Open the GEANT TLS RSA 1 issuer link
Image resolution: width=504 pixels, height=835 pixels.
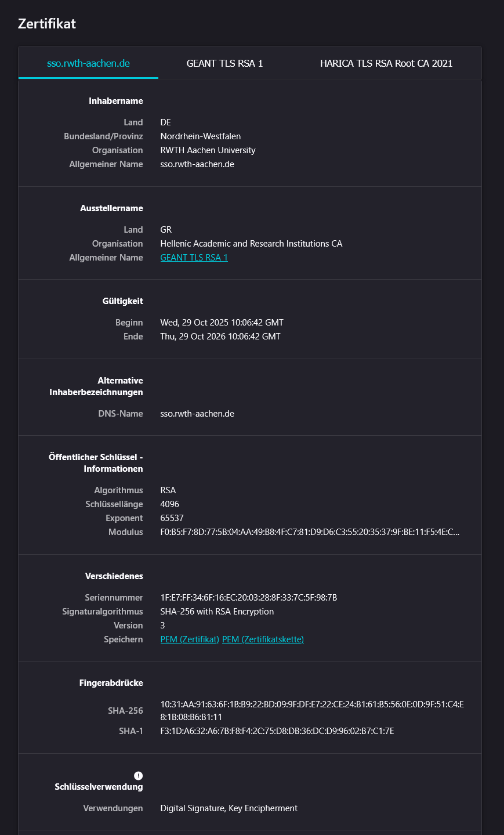pyautogui.click(x=194, y=257)
